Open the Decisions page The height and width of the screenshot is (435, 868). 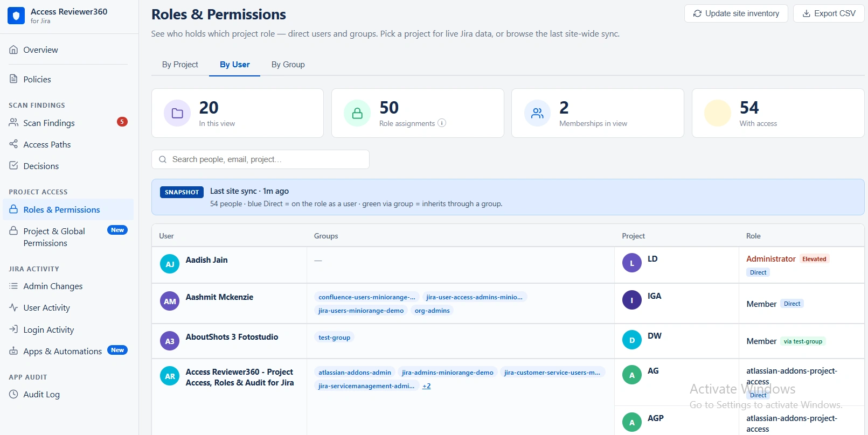pyautogui.click(x=68, y=166)
